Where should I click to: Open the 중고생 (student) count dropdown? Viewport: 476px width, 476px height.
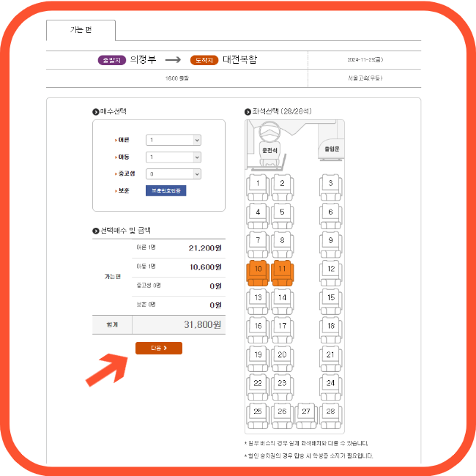tap(174, 174)
